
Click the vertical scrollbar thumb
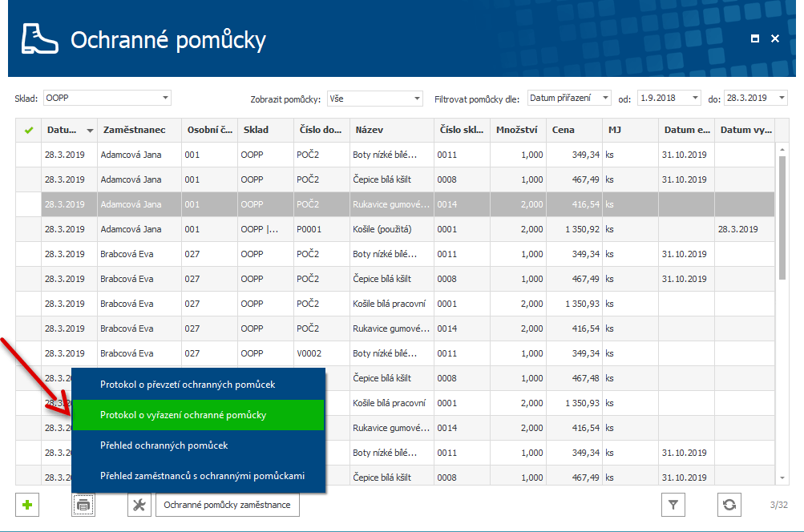coord(782,218)
